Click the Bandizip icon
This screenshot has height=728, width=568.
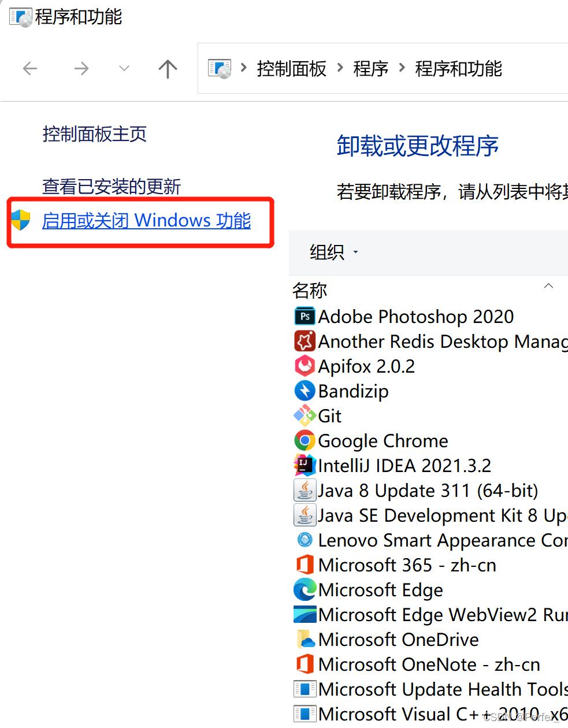pos(305,391)
